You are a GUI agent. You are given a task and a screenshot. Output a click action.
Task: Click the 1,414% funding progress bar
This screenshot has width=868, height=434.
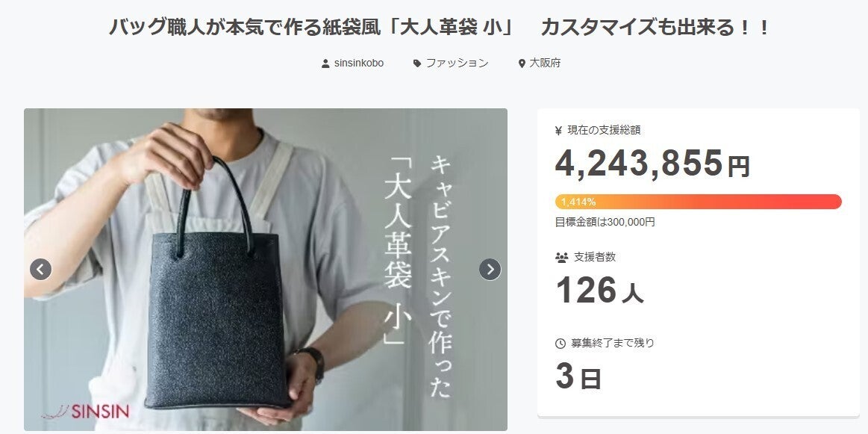click(x=699, y=202)
